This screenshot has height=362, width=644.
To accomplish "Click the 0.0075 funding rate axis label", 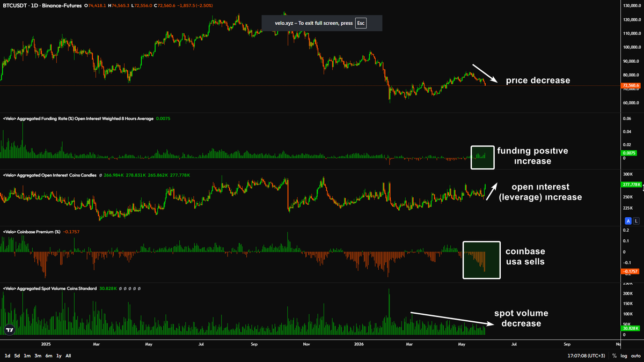I will point(630,153).
